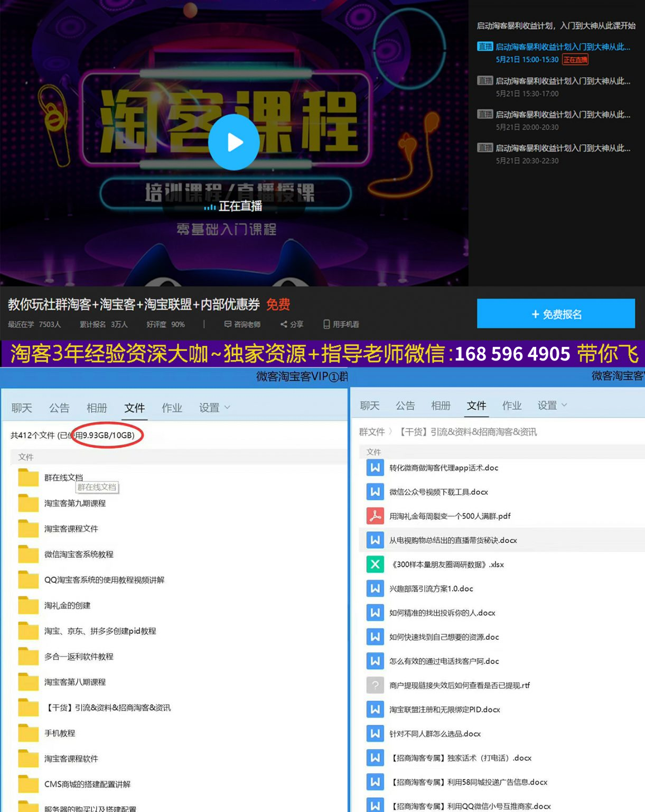Click Word icon of 转化微商做淘客代理app话术.doc
Viewport: 645px width, 812px height.
(x=375, y=468)
